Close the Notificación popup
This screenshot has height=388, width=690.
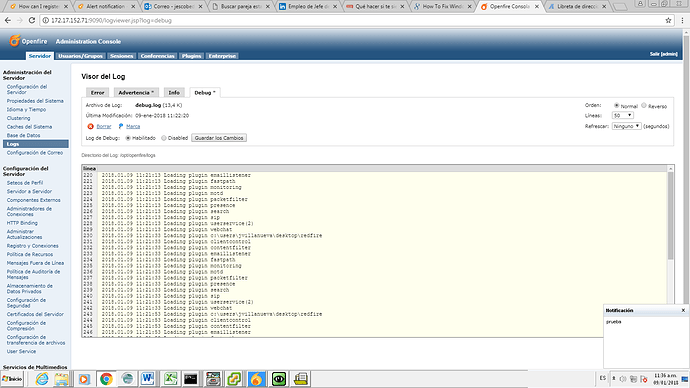click(x=683, y=310)
